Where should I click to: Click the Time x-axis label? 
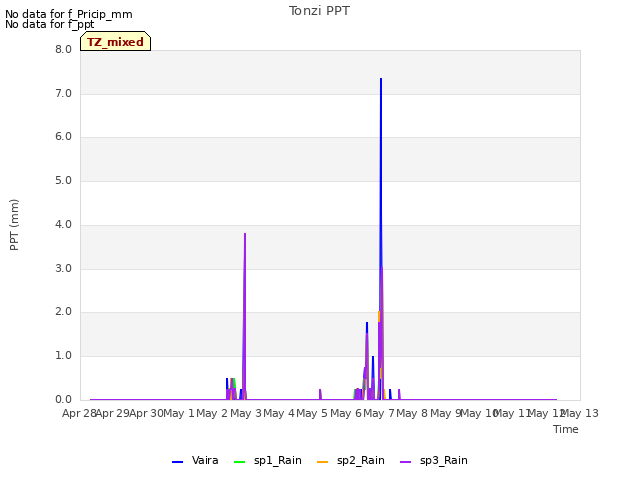click(566, 429)
